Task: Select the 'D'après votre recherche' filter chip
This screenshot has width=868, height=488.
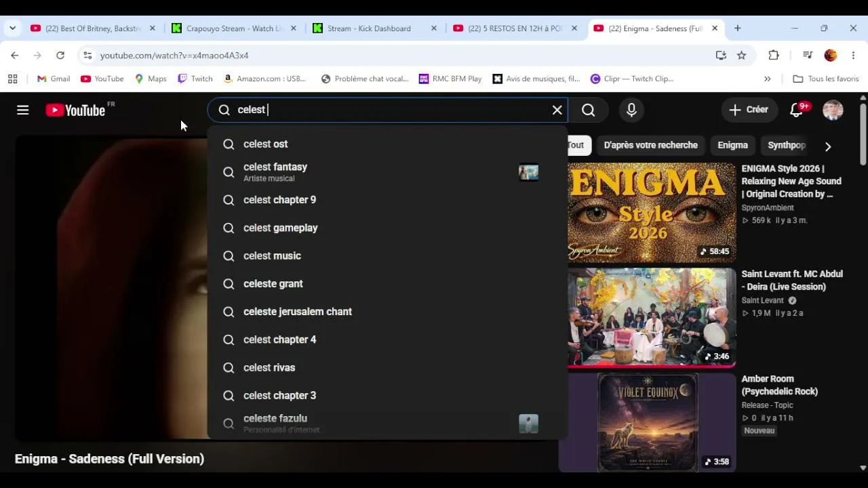Action: pos(650,145)
